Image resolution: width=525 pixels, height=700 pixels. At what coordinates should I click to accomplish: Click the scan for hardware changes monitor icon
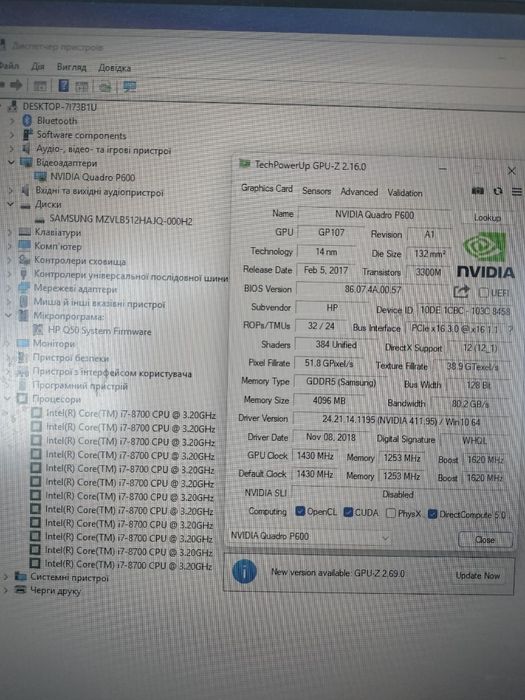point(129,87)
